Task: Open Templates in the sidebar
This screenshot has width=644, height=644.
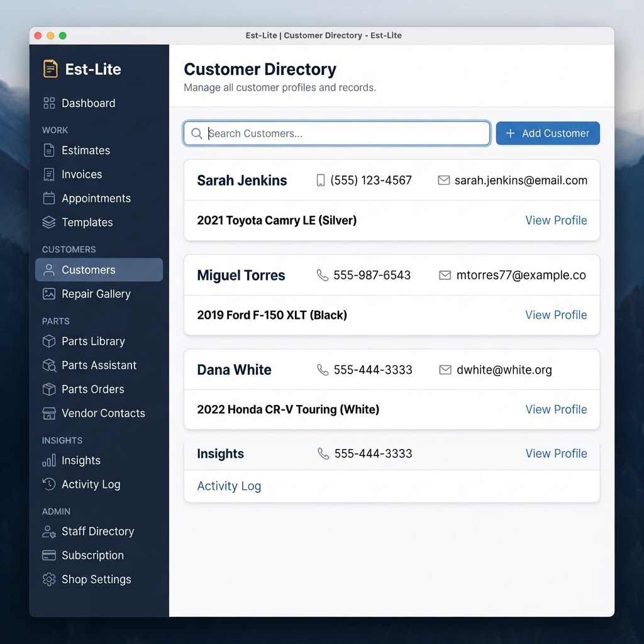Action: click(99, 222)
